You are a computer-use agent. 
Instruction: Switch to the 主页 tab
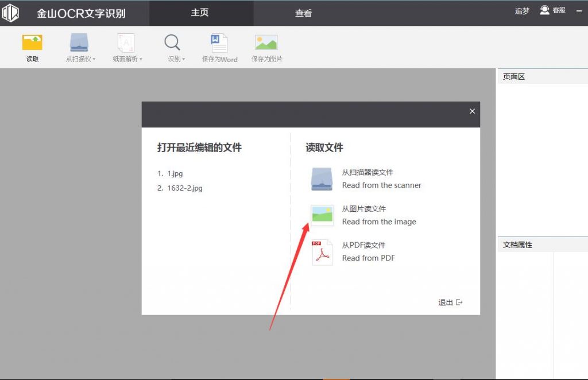click(201, 13)
